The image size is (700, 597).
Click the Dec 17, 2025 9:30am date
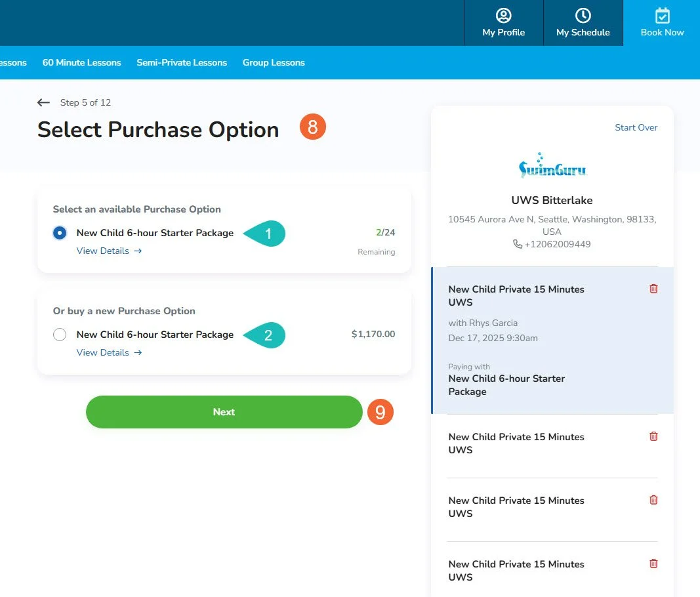493,338
